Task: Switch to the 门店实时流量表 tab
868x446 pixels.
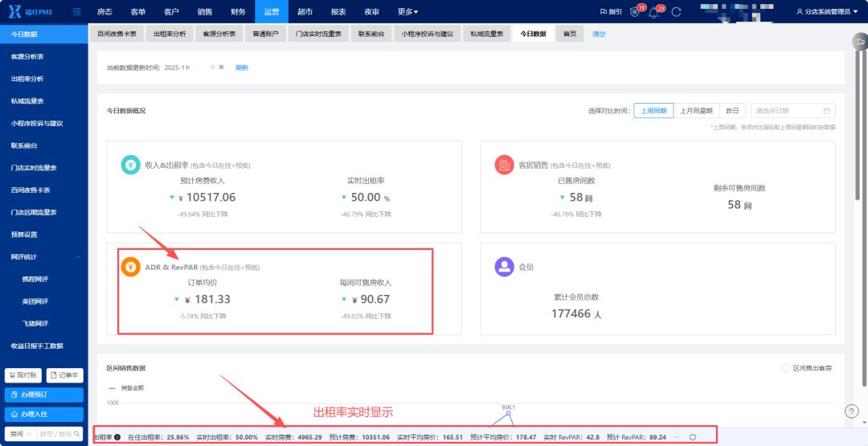Action: pos(318,34)
